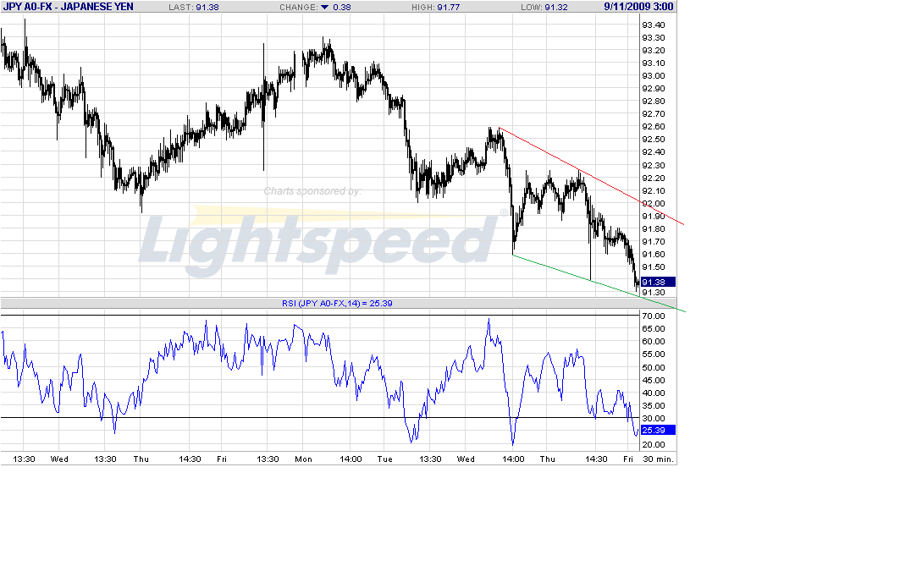The width and height of the screenshot is (922, 588).
Task: Click the 'HIGH: 91.77' header value
Action: point(436,7)
